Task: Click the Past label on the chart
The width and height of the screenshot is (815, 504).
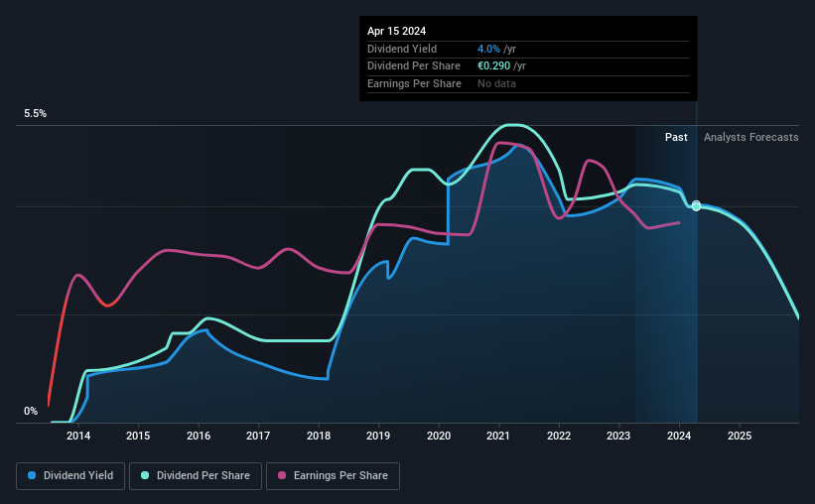Action: click(x=676, y=138)
